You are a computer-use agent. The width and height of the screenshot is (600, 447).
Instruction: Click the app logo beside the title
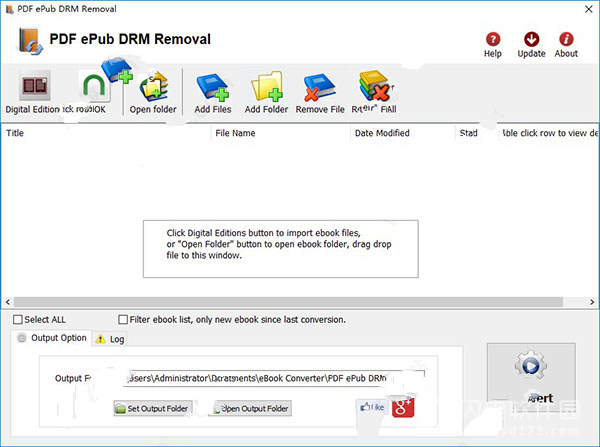coord(31,41)
